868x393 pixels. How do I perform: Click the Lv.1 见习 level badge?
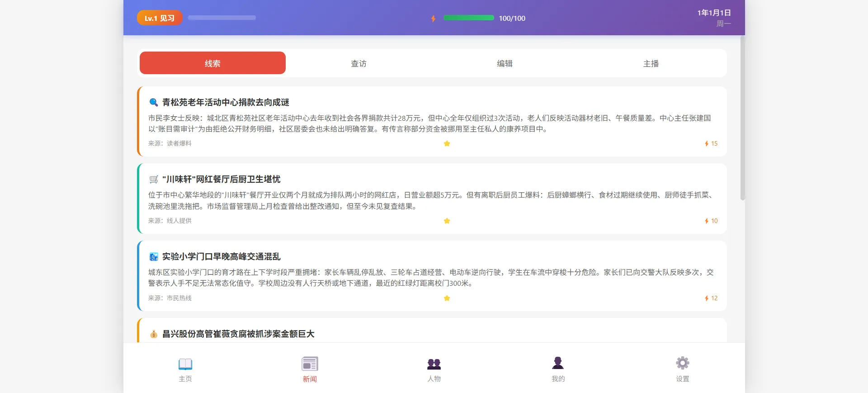point(160,18)
